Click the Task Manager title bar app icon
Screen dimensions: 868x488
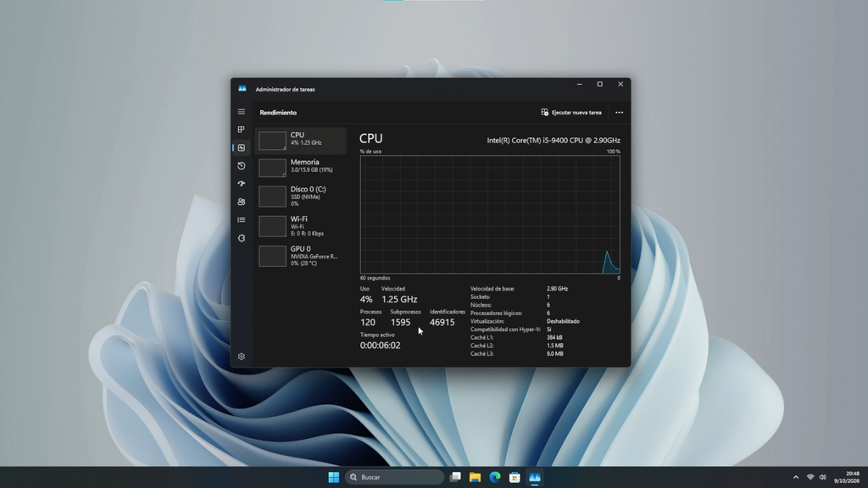coord(242,88)
